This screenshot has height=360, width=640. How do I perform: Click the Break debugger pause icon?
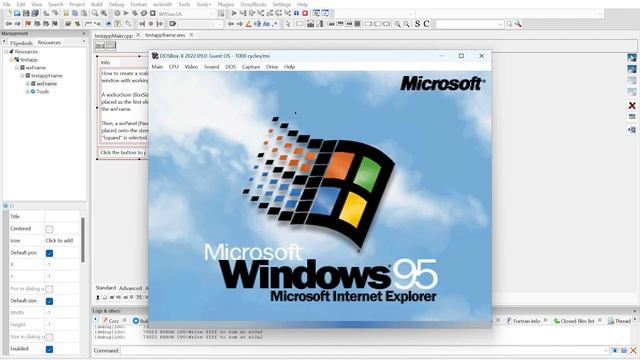[x=296, y=13]
